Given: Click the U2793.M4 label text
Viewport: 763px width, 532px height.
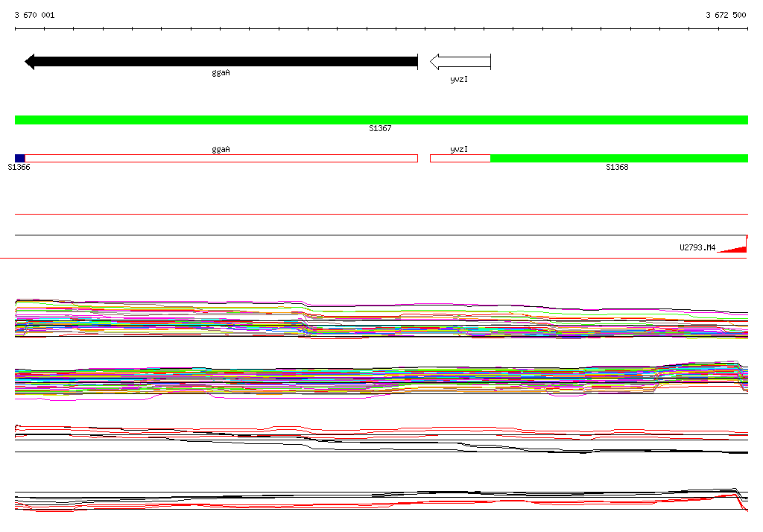Looking at the screenshot, I should point(697,248).
